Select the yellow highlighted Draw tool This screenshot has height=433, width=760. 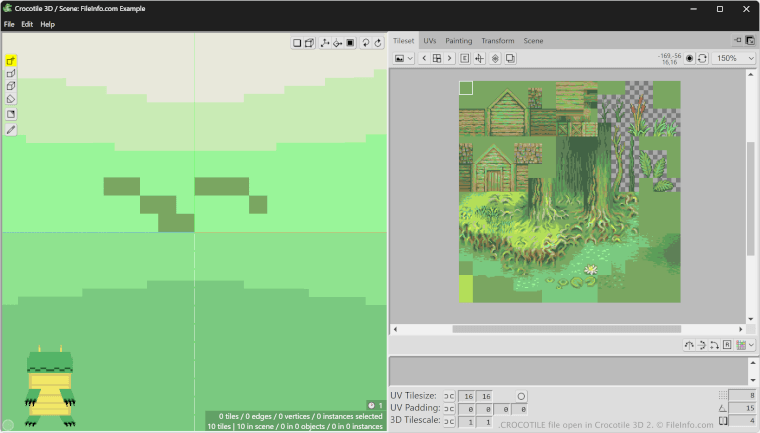11,61
